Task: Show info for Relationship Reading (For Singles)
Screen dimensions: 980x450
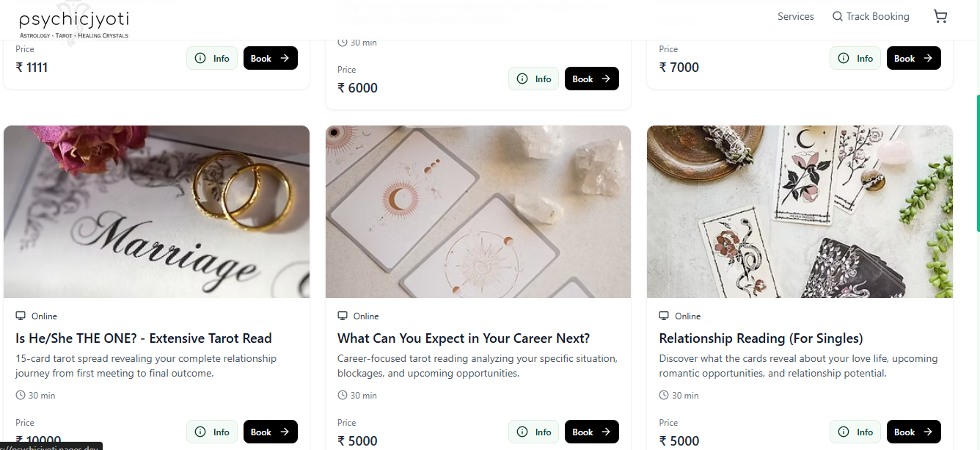Action: pos(855,432)
